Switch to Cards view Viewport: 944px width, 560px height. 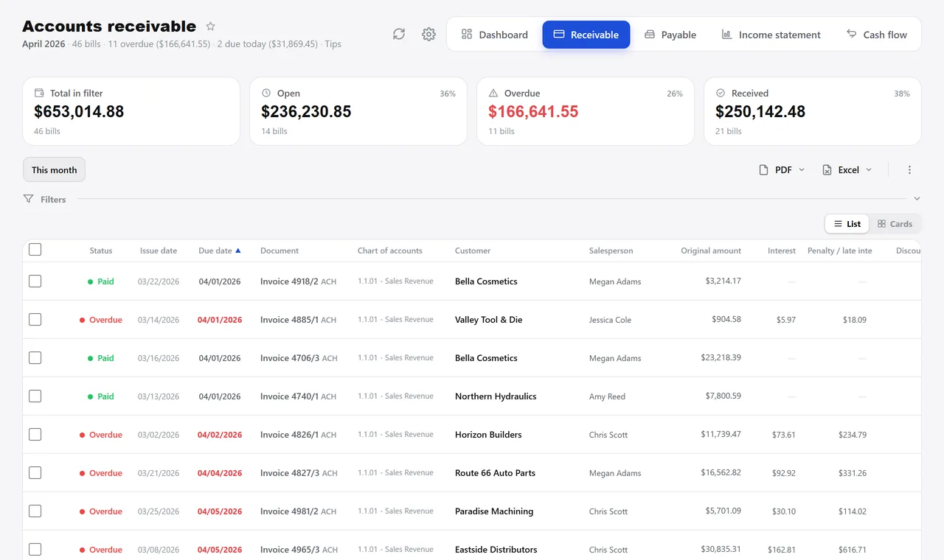(895, 224)
